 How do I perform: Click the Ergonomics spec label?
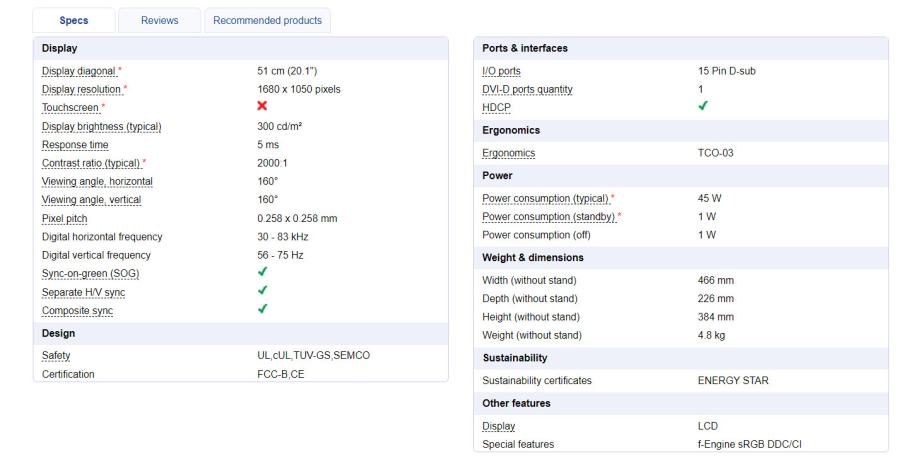pyautogui.click(x=509, y=153)
